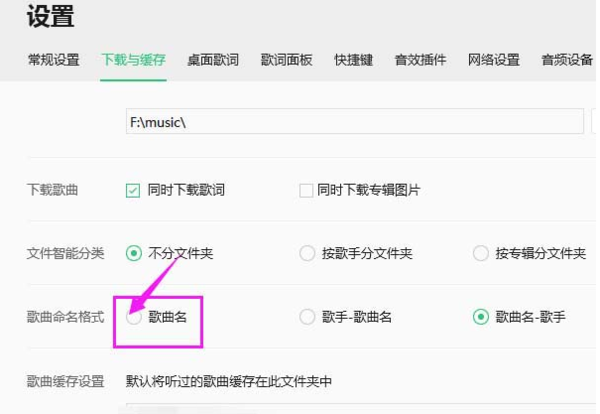Choose 按歌手分文件夹 classification option
Screen dimensions: 600x414
[307, 253]
